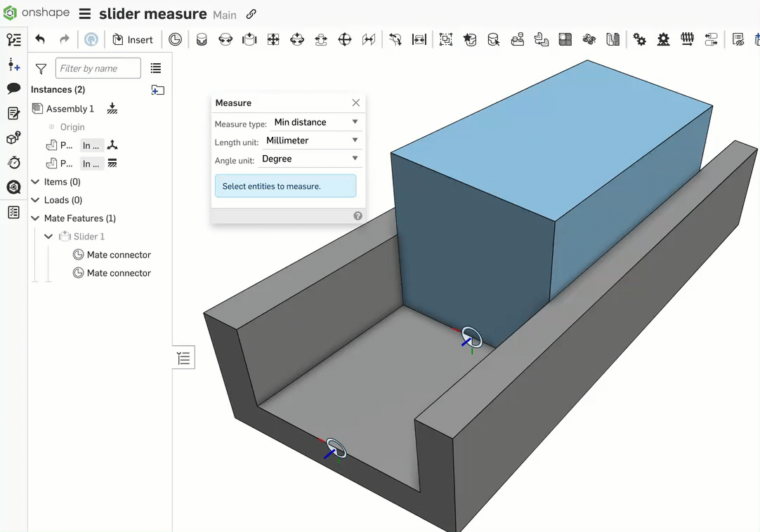Click the Filter by name field
The height and width of the screenshot is (532, 760).
click(98, 69)
